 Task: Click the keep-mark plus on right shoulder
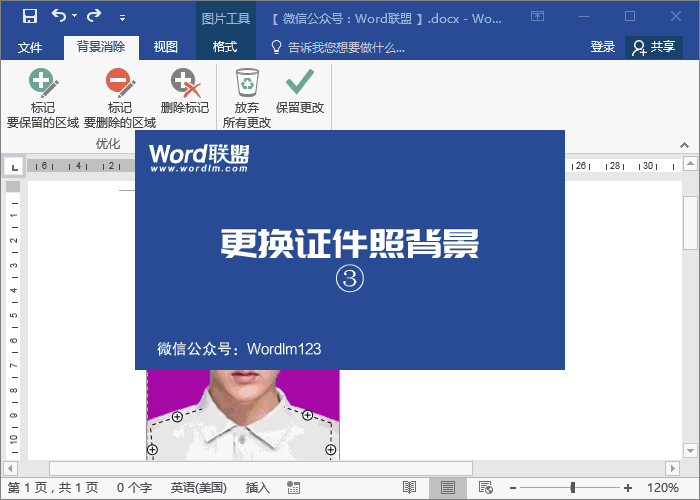[x=308, y=415]
